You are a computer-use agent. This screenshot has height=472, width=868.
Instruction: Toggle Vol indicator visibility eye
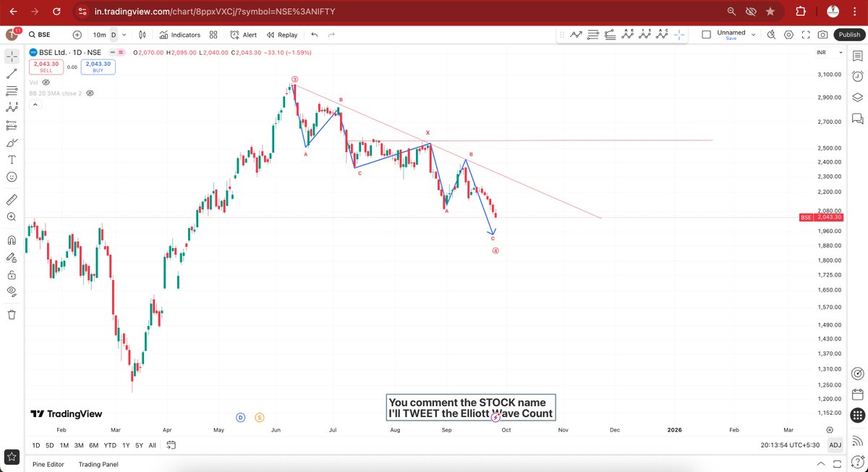46,83
